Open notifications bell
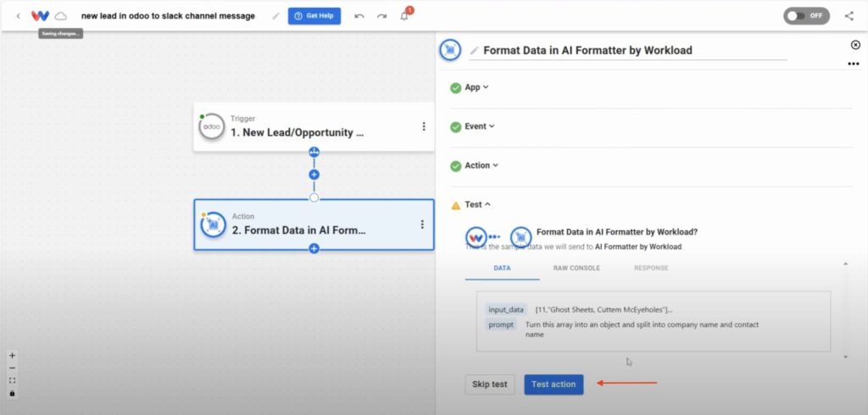Image resolution: width=868 pixels, height=415 pixels. 404,16
